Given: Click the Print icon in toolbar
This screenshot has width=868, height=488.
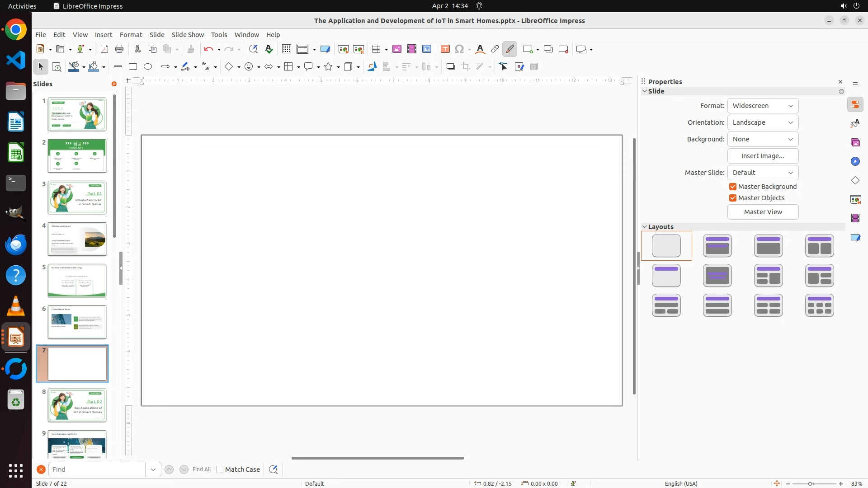Looking at the screenshot, I should [x=119, y=49].
